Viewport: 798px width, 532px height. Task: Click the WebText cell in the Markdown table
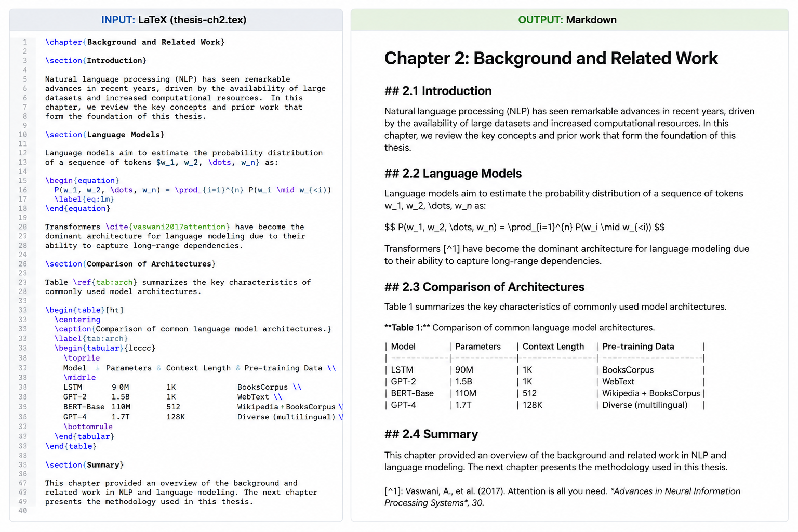pos(618,381)
